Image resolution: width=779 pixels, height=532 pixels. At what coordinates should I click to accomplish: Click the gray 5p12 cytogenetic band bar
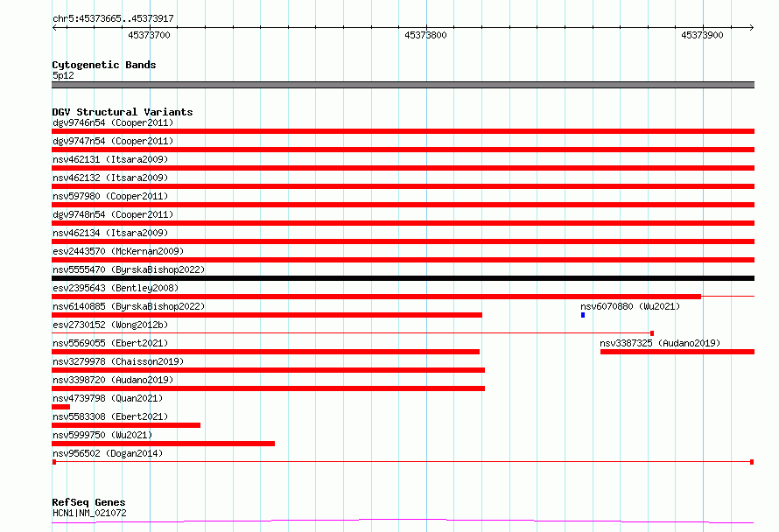[x=403, y=85]
